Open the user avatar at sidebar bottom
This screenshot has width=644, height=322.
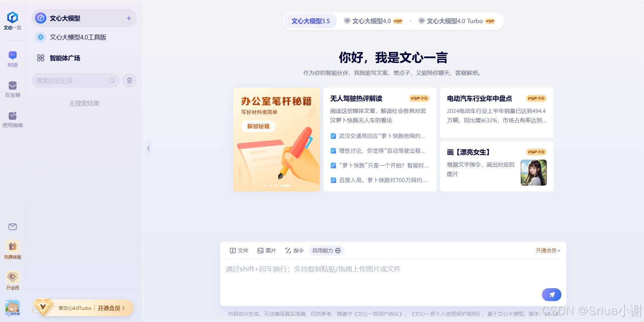point(12,308)
